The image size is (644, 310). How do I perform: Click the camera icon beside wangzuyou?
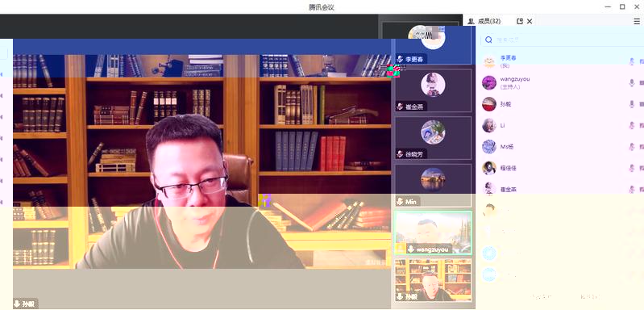click(x=642, y=83)
